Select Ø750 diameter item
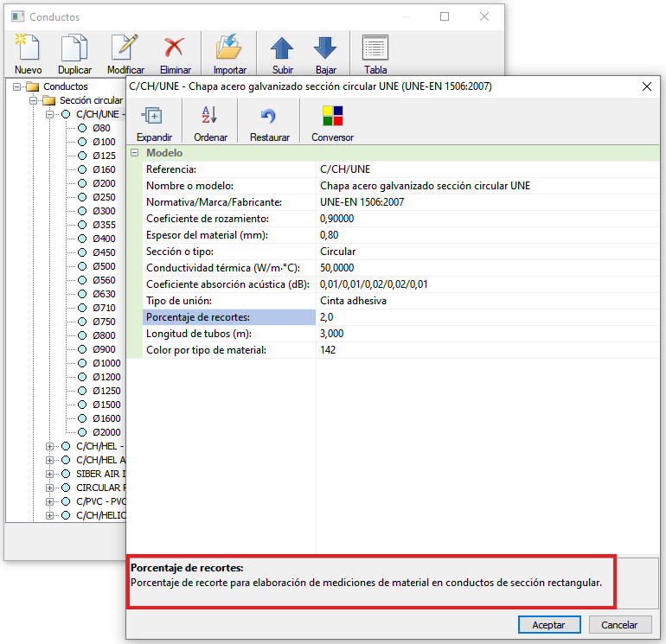 click(x=104, y=322)
